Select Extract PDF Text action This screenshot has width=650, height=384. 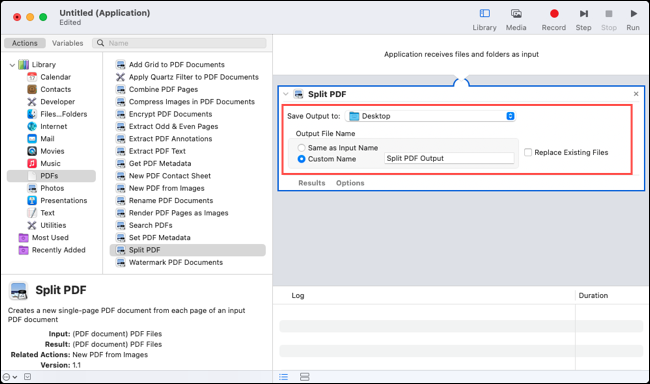coord(157,151)
